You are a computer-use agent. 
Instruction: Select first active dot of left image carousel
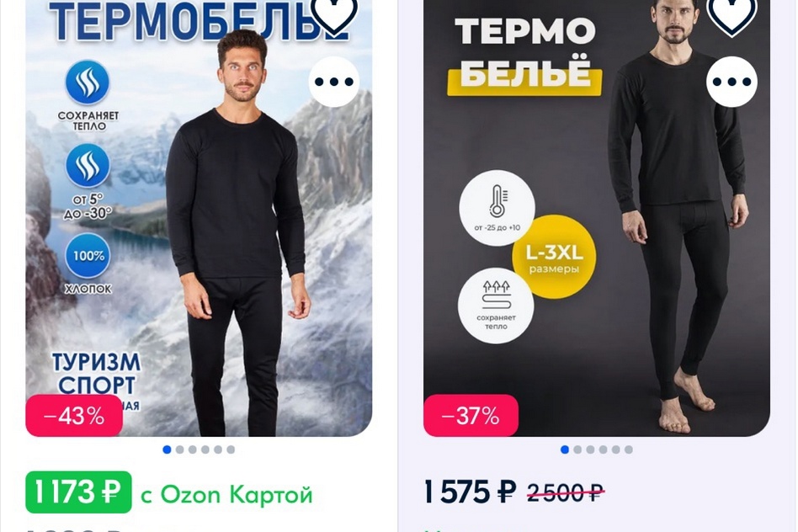point(167,450)
